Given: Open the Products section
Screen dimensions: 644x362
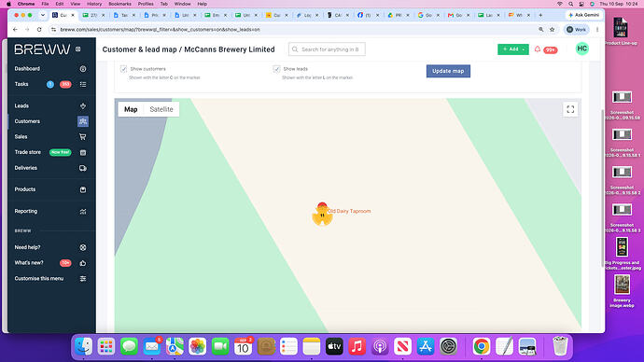Looking at the screenshot, I should [25, 189].
